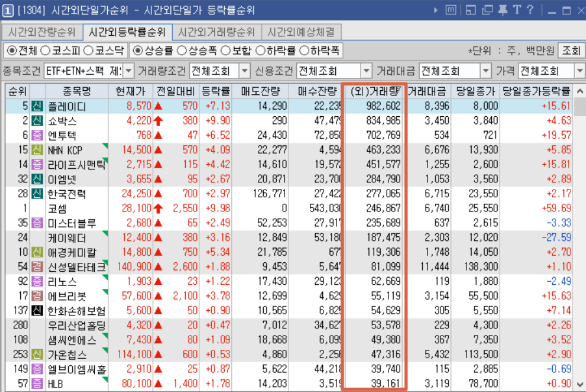586x392 pixels.
Task: Click the 신 badge beside 가온칩스
Action: point(37,354)
